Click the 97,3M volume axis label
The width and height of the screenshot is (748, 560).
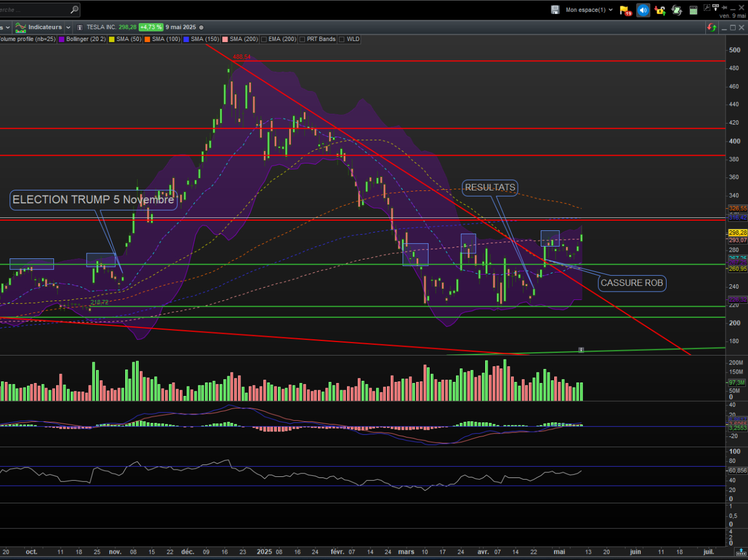737,383
